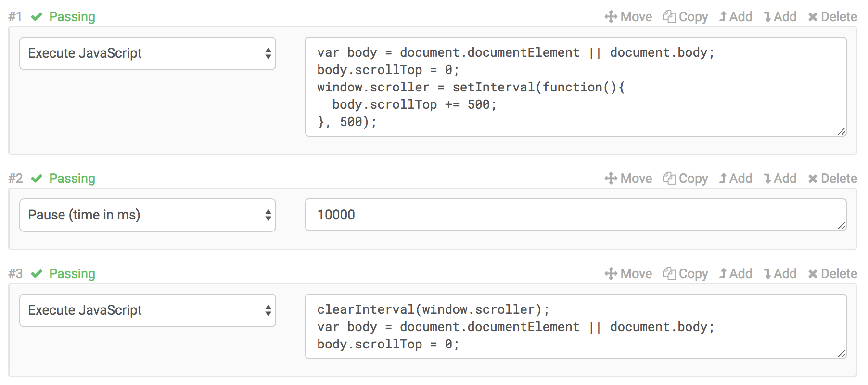
Task: Click the green checkmark next to step #1
Action: coord(36,16)
